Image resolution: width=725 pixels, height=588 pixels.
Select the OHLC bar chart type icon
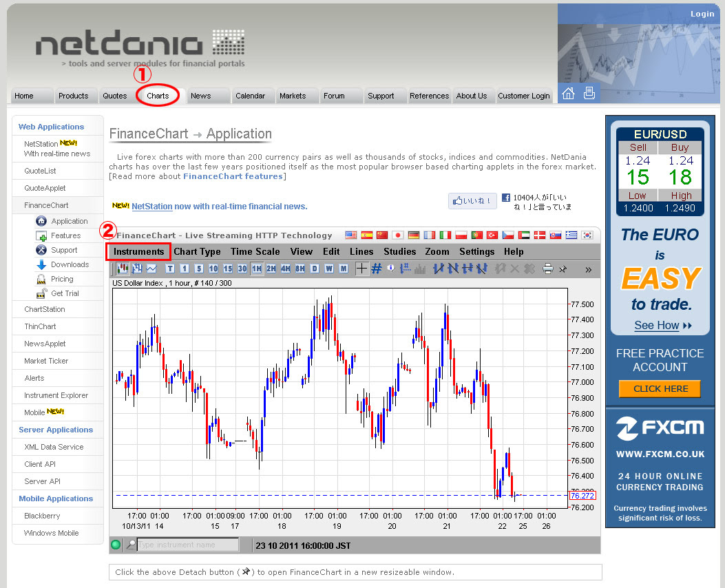(137, 269)
